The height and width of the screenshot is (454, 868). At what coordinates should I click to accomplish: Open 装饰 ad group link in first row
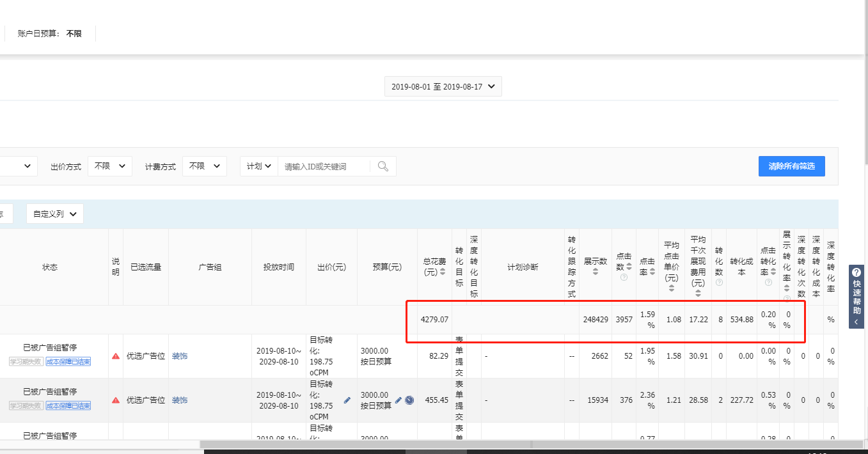[x=180, y=356]
